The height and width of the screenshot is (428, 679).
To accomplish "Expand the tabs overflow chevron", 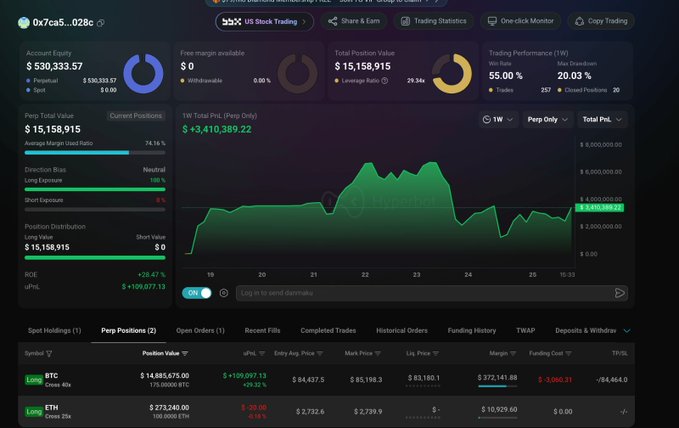I will coord(627,331).
